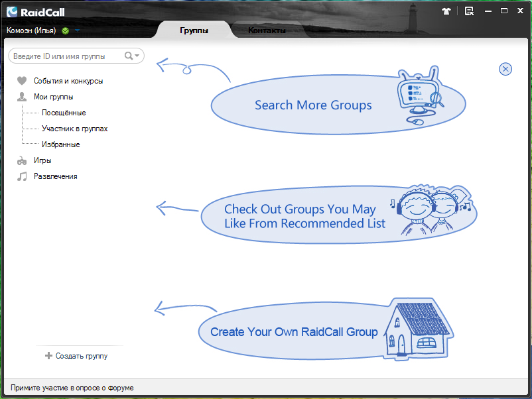Open Участник в группах list

coord(75,129)
